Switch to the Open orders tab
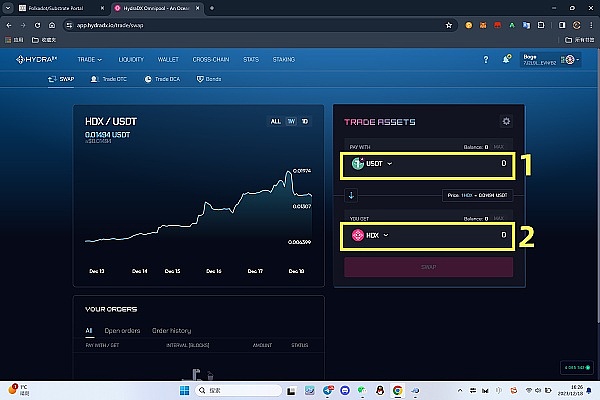 [121, 330]
